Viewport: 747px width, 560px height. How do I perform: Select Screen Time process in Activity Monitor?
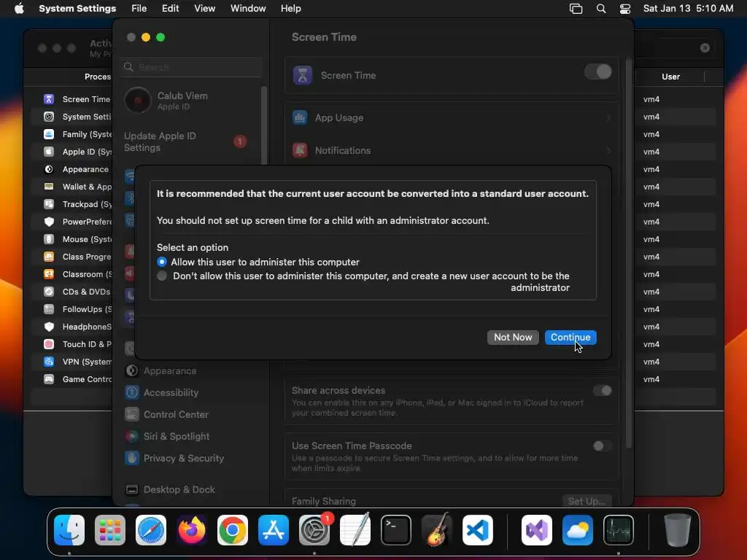pos(76,99)
